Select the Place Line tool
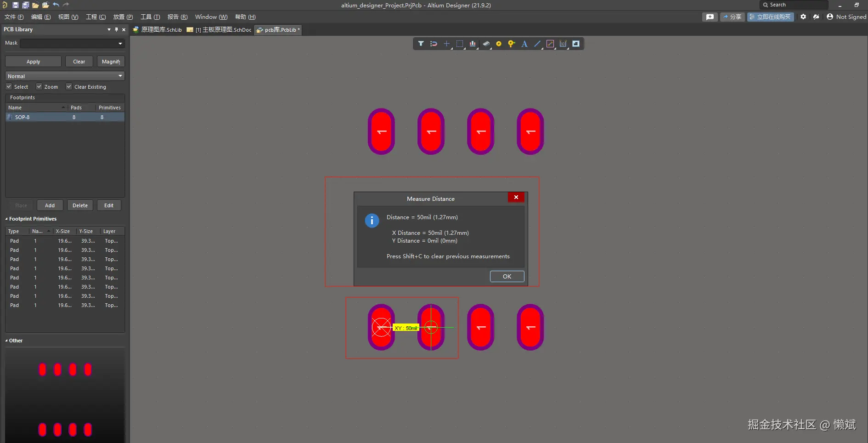Screen dimensions: 868x443 tap(537, 44)
